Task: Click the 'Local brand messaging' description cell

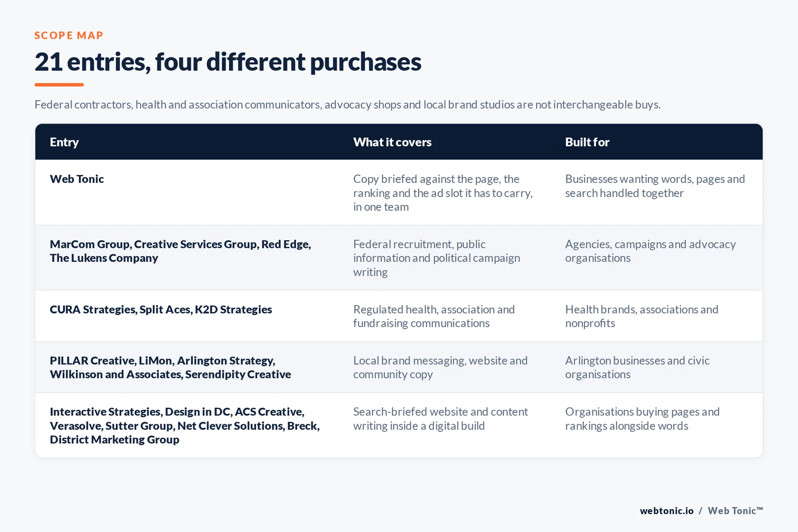Action: coord(440,367)
